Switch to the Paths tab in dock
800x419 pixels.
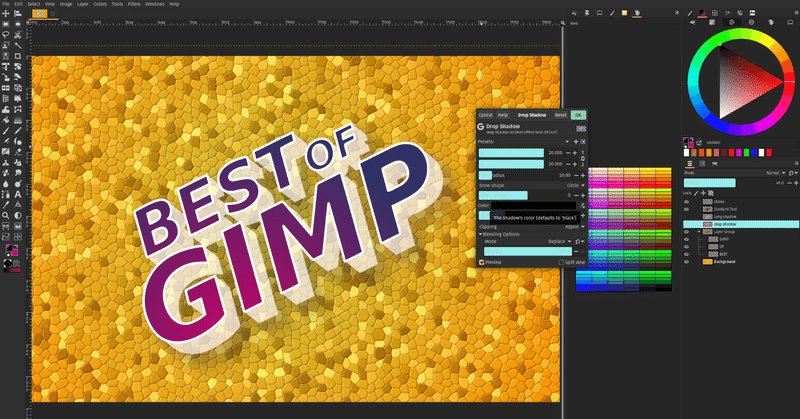click(714, 163)
